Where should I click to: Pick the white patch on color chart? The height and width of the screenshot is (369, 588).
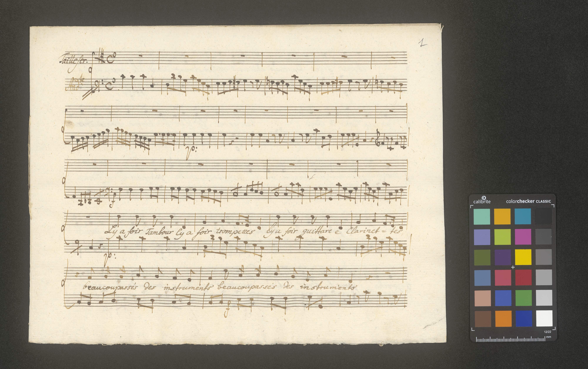[x=544, y=319]
